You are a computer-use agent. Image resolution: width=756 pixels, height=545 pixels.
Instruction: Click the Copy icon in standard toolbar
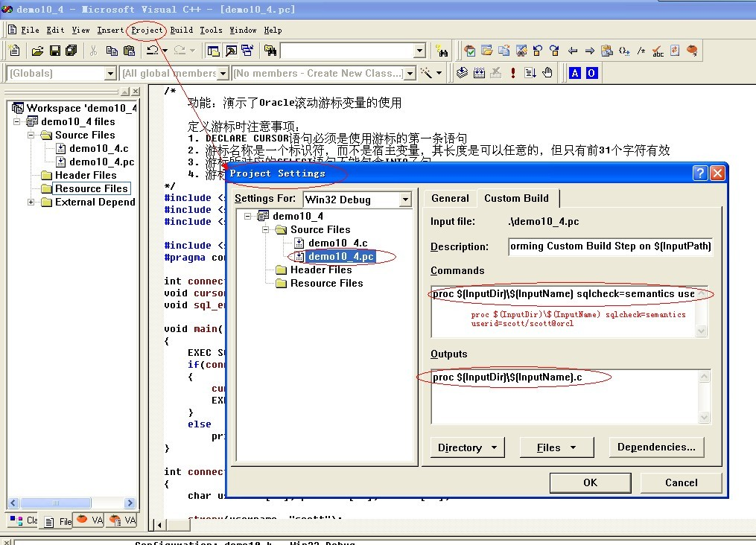pyautogui.click(x=112, y=50)
